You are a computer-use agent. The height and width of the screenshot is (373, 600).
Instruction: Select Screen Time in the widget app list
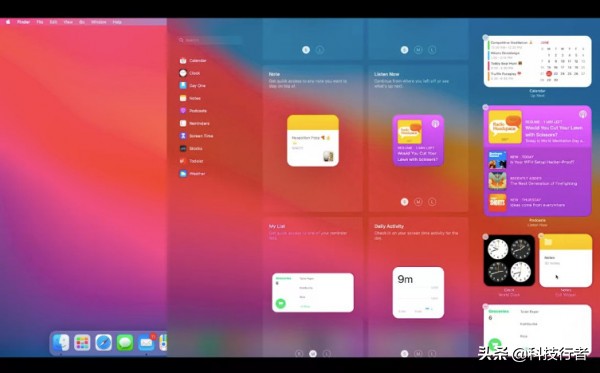pos(196,136)
